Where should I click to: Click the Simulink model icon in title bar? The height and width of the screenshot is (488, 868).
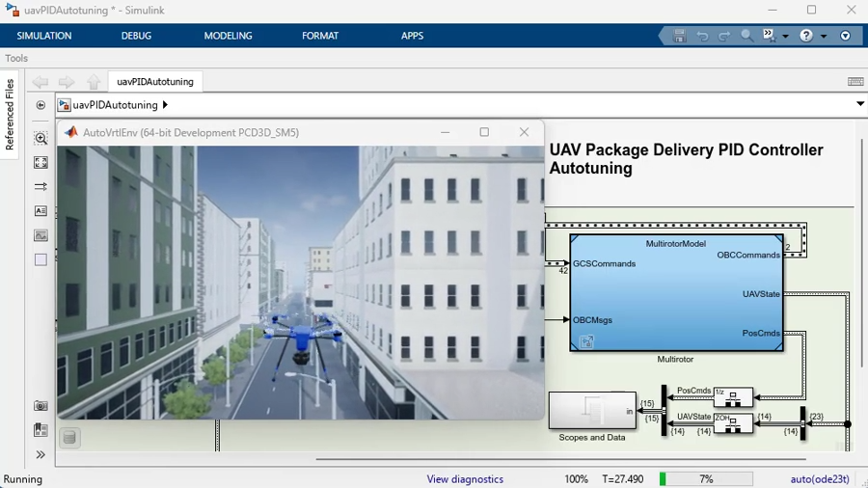pos(12,10)
